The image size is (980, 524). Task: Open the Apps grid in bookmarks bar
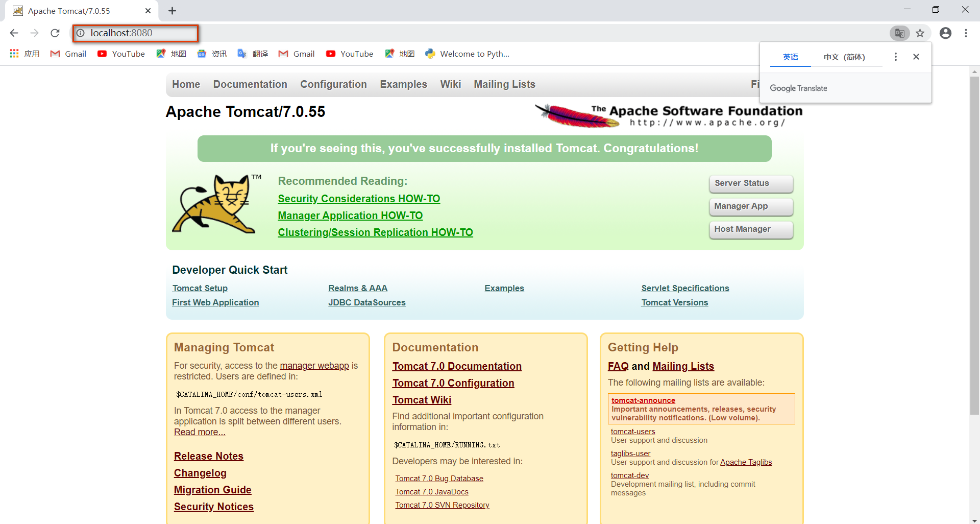tap(24, 54)
